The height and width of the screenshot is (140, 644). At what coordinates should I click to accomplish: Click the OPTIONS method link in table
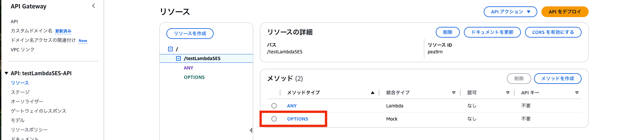298,119
